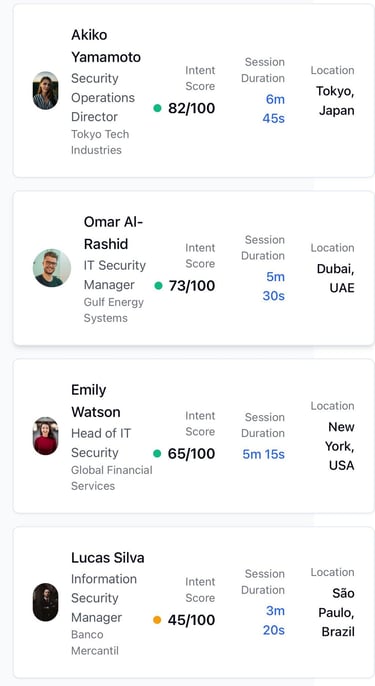Select the 3m 20s session duration
Viewport: 375px width, 686px height.
click(x=274, y=621)
